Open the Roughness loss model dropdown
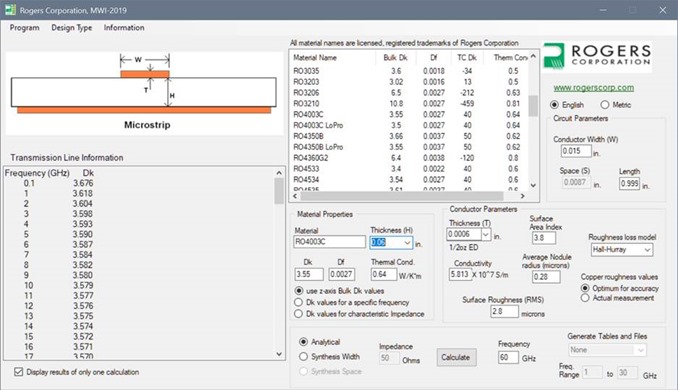The height and width of the screenshot is (390, 678). (x=647, y=250)
